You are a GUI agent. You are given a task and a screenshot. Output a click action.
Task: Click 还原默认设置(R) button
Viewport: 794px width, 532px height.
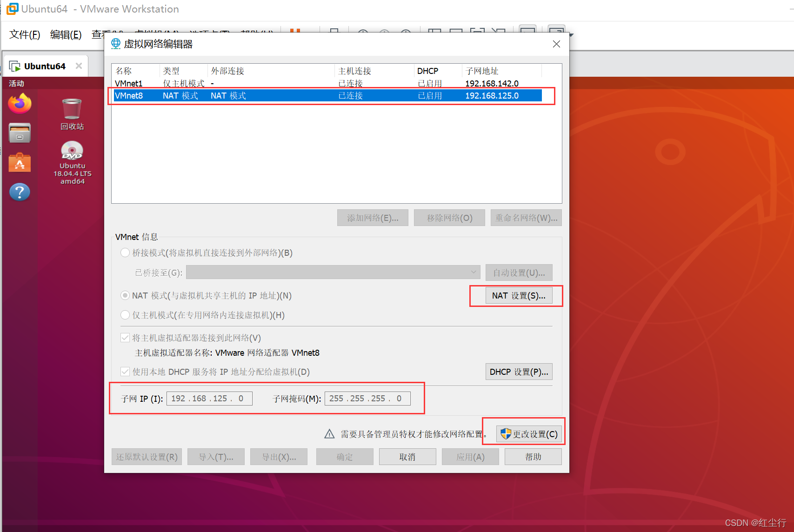point(147,457)
